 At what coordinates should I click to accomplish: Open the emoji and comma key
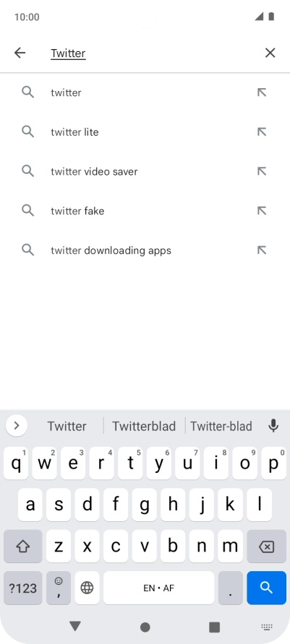click(59, 588)
